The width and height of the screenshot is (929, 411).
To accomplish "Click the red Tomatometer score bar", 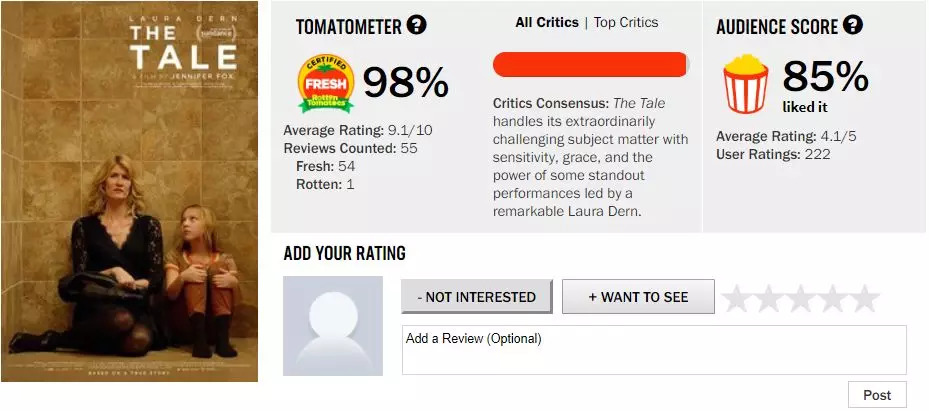I will click(590, 64).
